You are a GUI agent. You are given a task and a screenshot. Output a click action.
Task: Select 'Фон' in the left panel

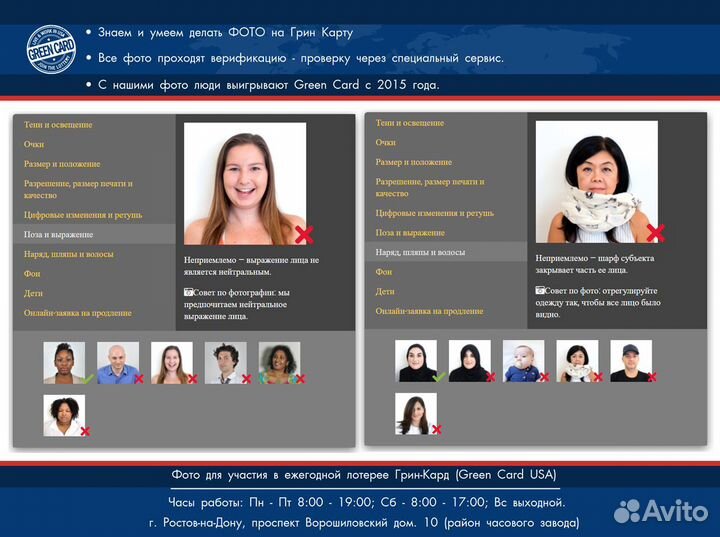tap(32, 274)
